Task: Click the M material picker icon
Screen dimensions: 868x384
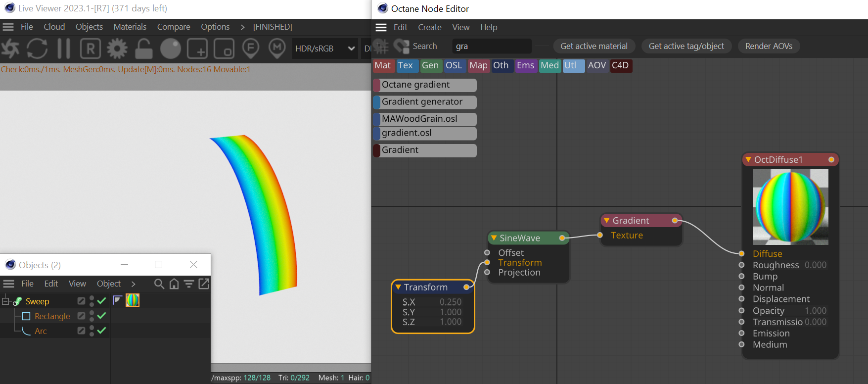Action: pos(277,48)
